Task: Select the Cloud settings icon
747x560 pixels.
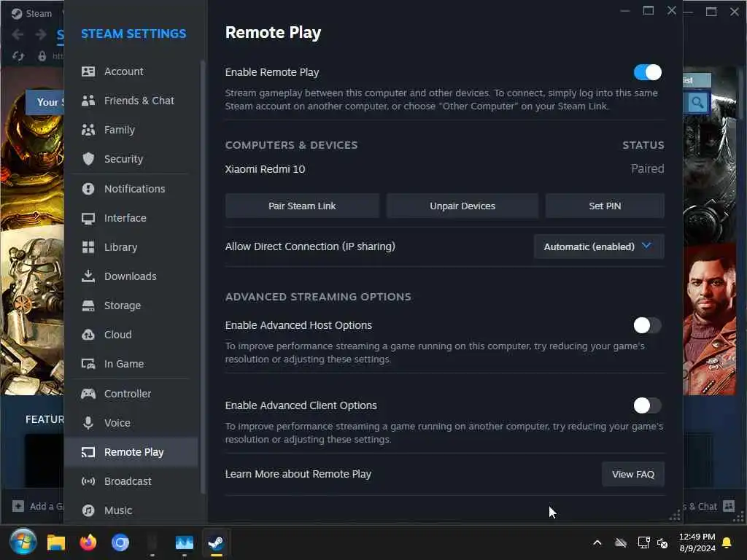Action: click(88, 335)
